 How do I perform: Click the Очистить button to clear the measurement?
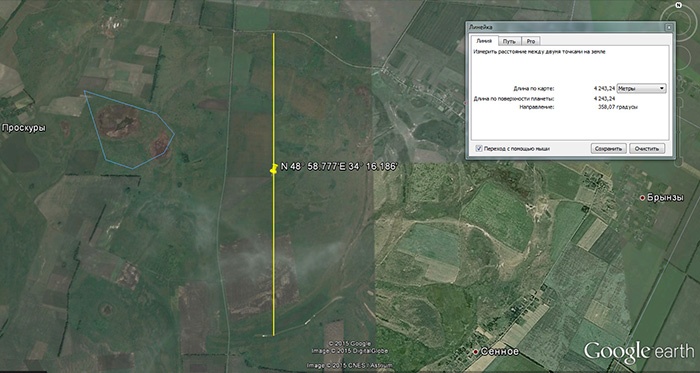[x=647, y=148]
